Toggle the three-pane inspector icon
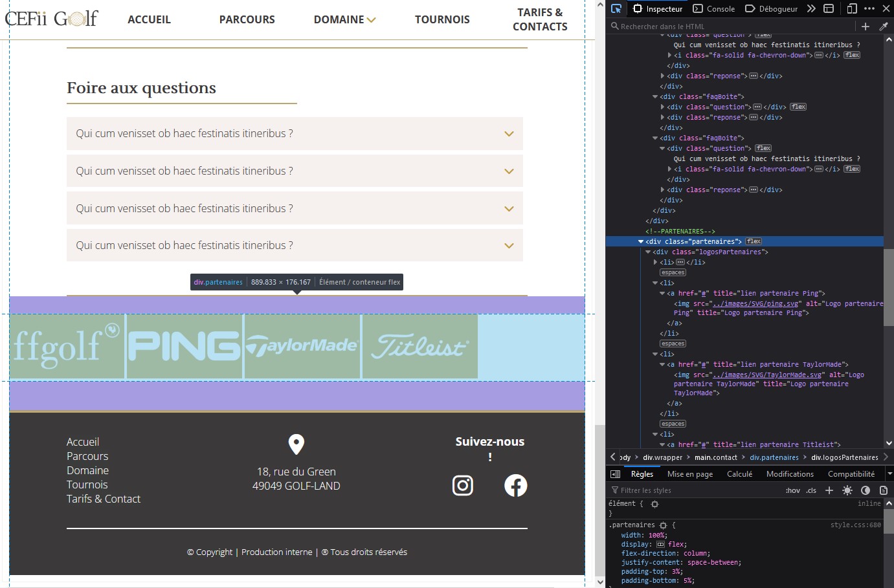 click(616, 474)
